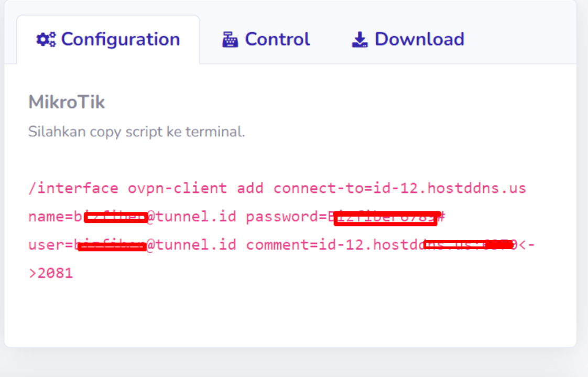Image resolution: width=588 pixels, height=377 pixels.
Task: Click the text "Silahkan copy script ke terminal."
Action: tap(136, 132)
